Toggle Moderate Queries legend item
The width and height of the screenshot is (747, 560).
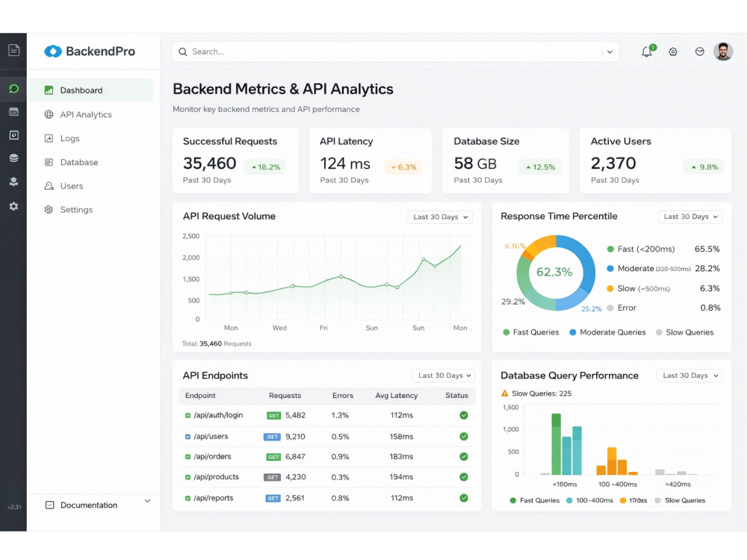607,332
